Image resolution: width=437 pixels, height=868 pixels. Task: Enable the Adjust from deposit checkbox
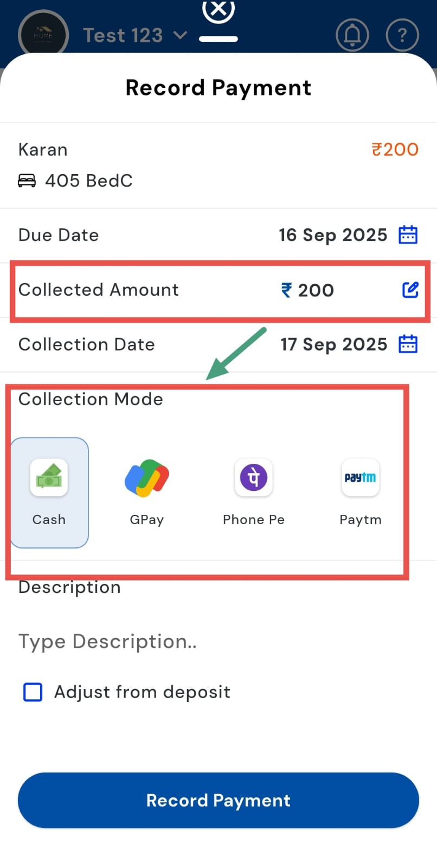33,692
